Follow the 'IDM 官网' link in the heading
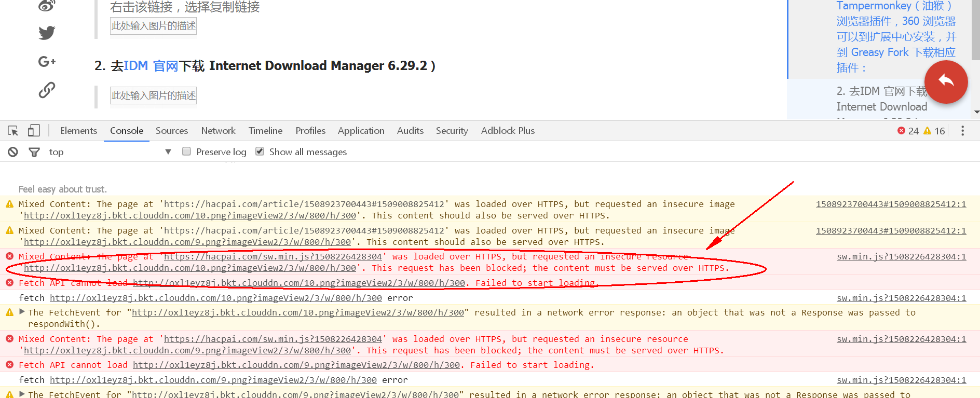This screenshot has width=980, height=398. point(151,66)
